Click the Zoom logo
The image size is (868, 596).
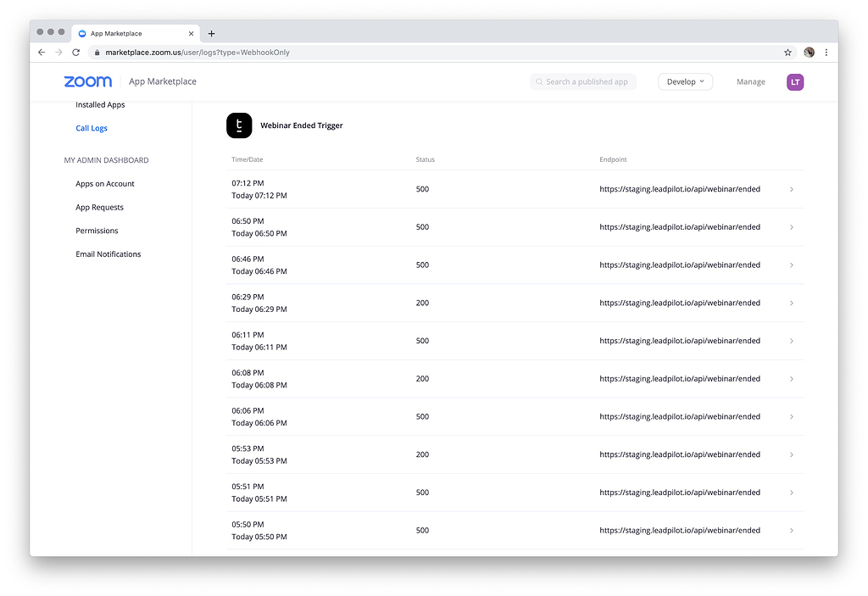click(87, 81)
